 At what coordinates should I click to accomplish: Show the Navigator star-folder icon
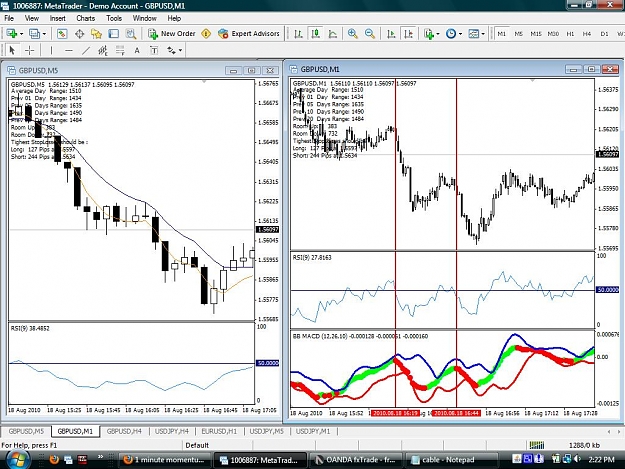coord(96,34)
